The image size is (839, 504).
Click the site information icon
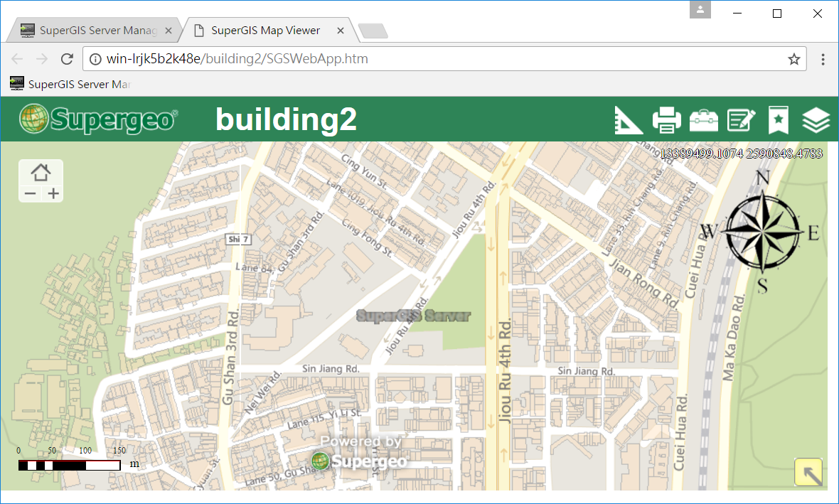coord(95,59)
